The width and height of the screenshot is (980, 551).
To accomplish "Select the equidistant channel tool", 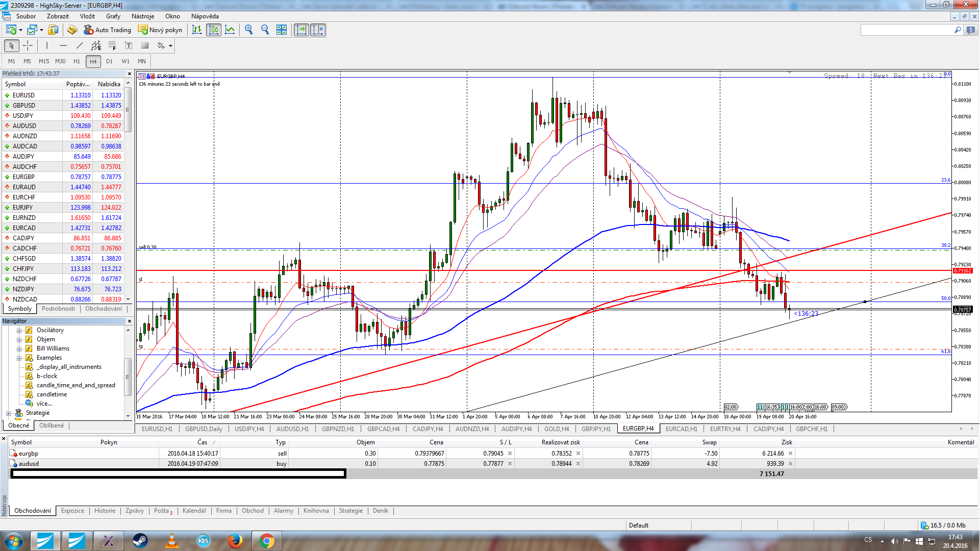I will click(96, 46).
